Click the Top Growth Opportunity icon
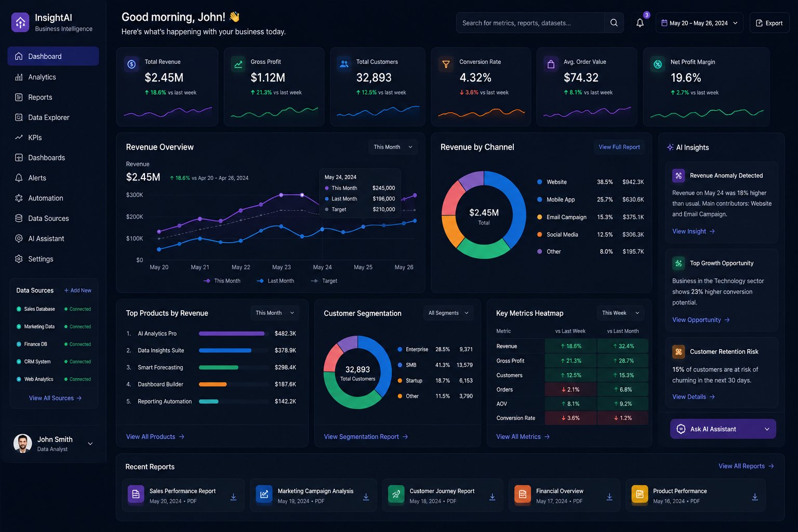This screenshot has width=798, height=532. [679, 263]
